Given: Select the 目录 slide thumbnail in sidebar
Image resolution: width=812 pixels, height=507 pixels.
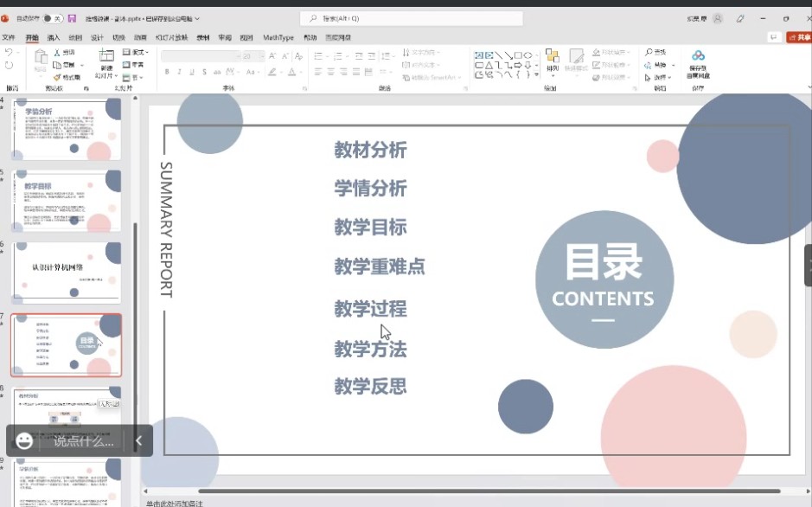Looking at the screenshot, I should pos(67,344).
